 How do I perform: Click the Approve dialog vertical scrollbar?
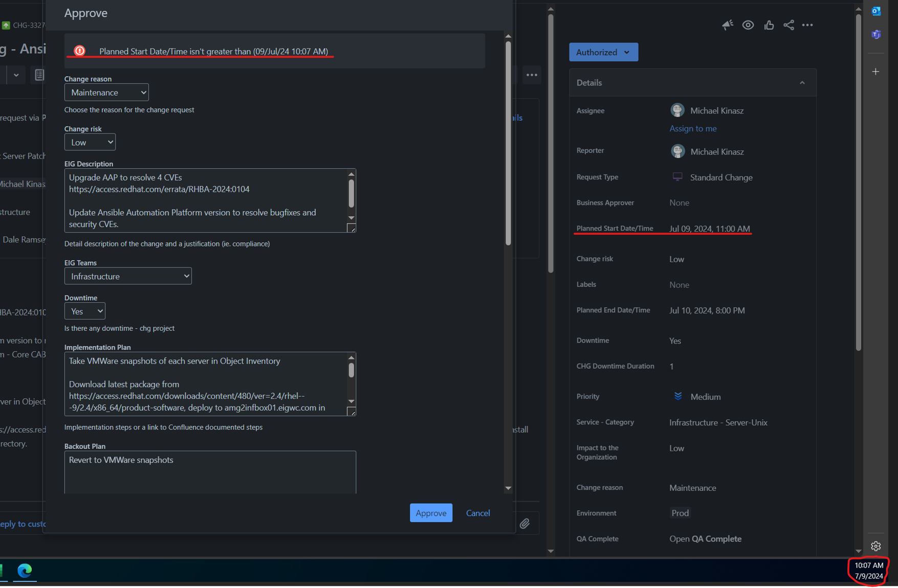508,143
